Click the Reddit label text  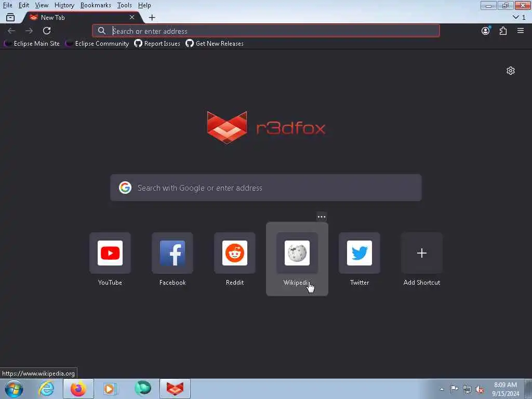click(235, 282)
